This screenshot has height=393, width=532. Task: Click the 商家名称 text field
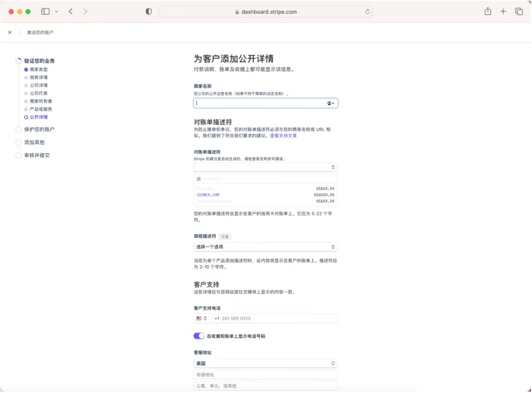[x=266, y=103]
